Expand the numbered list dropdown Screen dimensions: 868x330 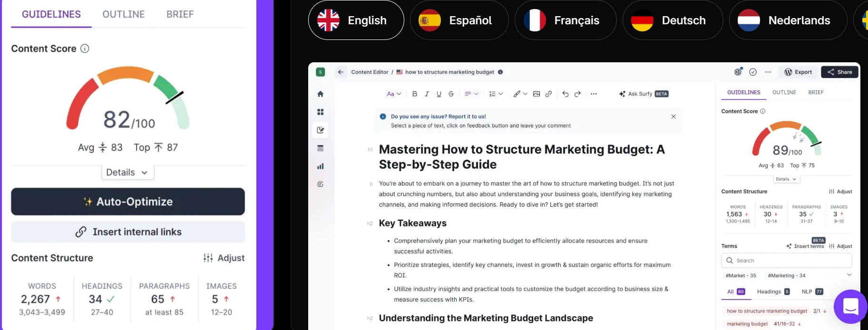pos(496,94)
